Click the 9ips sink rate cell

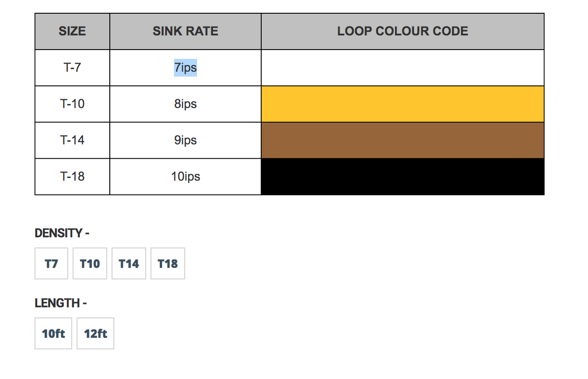pos(185,140)
